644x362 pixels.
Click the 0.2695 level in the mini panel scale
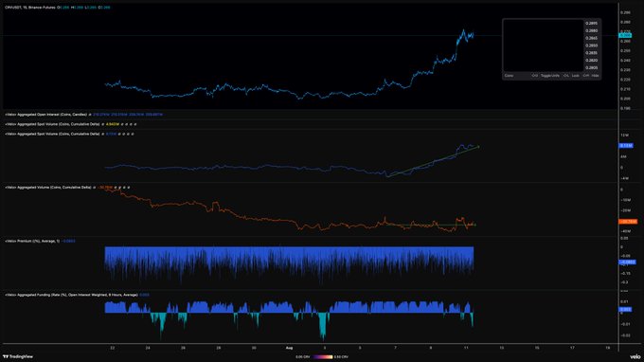pyautogui.click(x=591, y=24)
